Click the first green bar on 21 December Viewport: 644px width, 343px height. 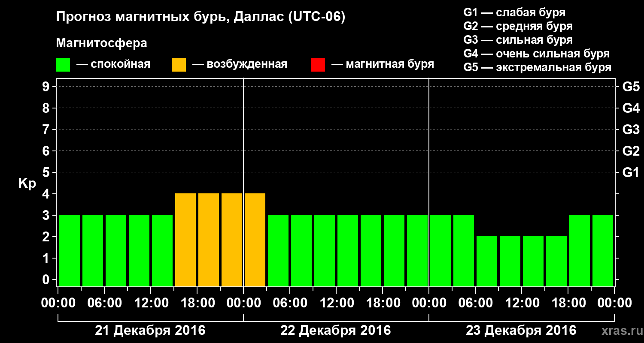click(70, 250)
